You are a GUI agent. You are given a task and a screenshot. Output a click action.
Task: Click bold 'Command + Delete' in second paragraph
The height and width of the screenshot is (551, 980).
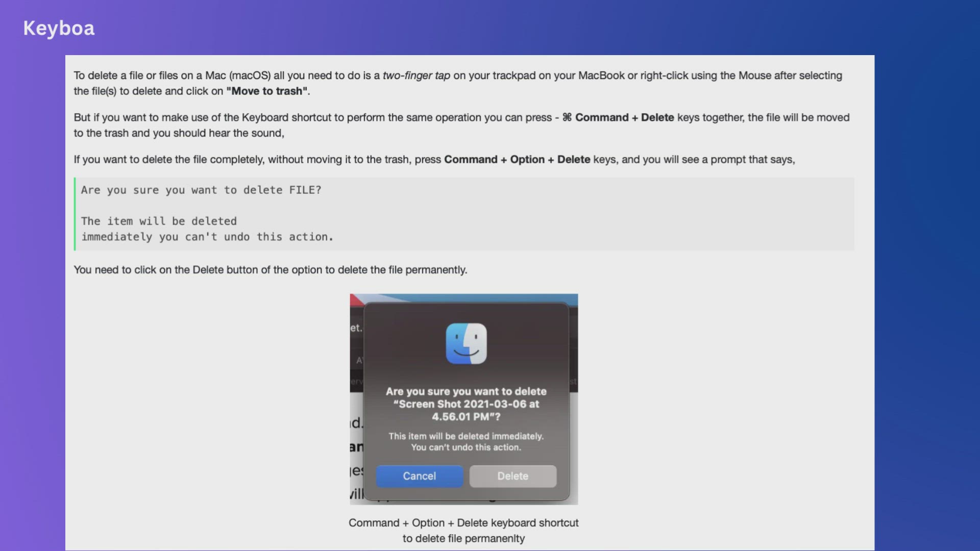pos(624,118)
